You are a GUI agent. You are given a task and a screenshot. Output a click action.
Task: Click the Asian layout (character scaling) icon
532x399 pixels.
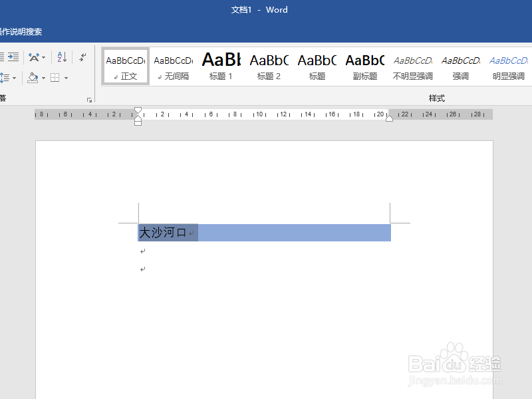[34, 57]
